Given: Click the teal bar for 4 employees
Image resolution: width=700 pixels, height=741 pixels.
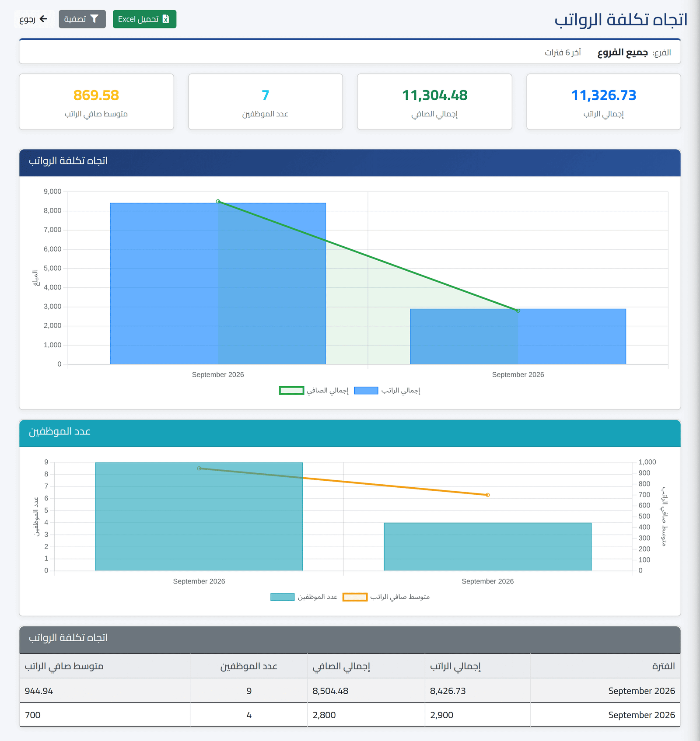Looking at the screenshot, I should pyautogui.click(x=488, y=547).
